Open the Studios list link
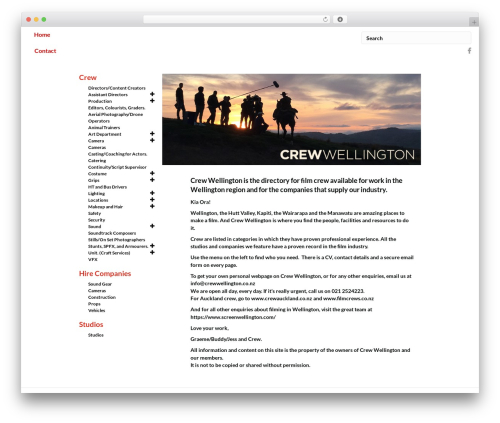 coord(96,335)
